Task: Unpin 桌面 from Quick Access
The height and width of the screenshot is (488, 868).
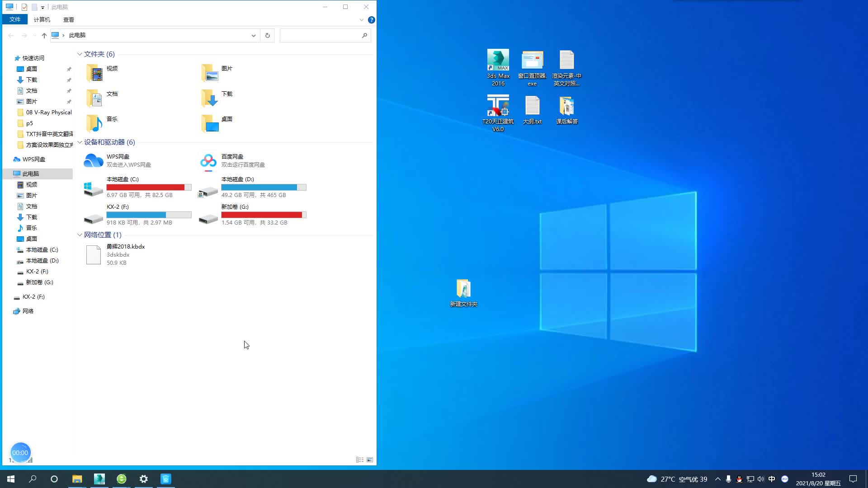Action: (69, 69)
